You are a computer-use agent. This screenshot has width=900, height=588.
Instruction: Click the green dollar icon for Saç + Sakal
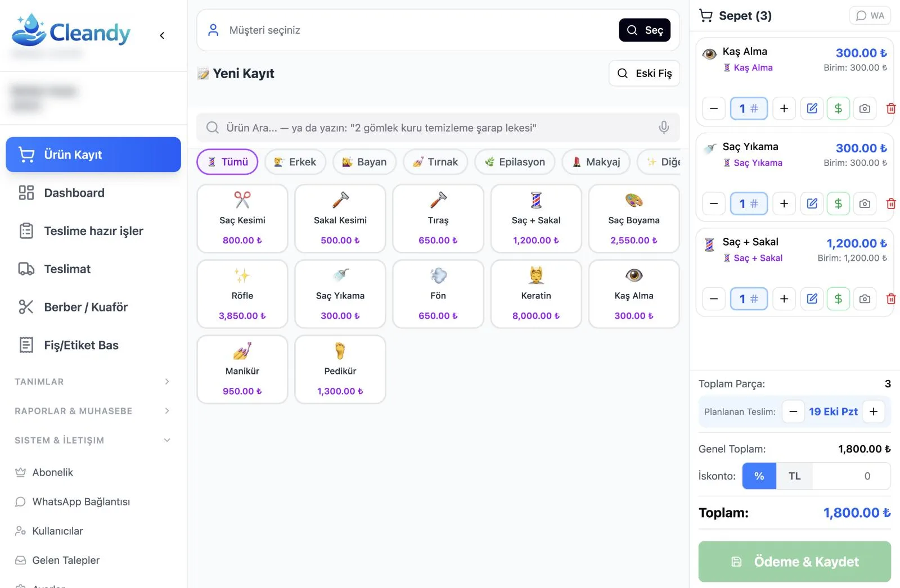pyautogui.click(x=838, y=298)
